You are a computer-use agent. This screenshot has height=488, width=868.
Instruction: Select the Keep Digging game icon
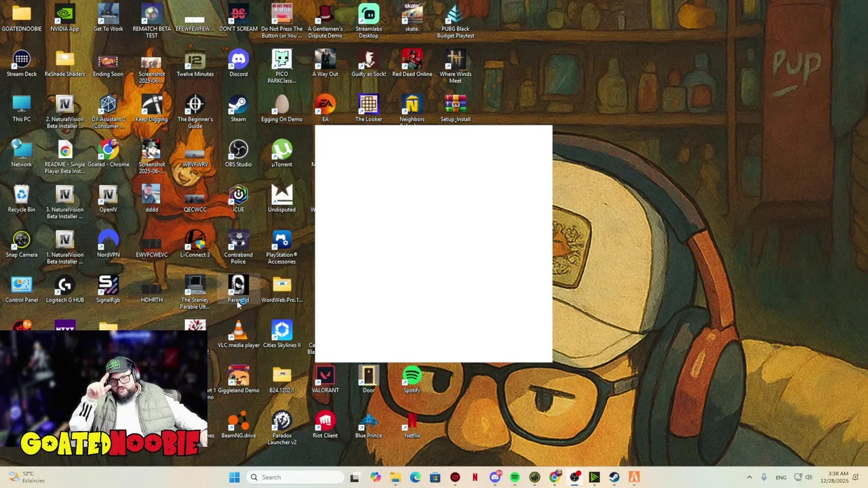tap(151, 108)
